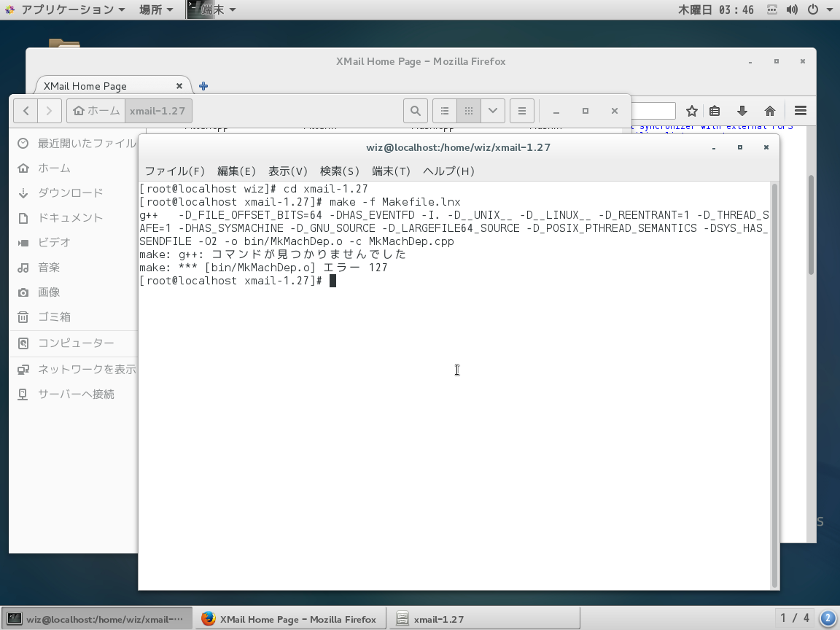This screenshot has height=630, width=840.
Task: Click the terminal window title bar
Action: [459, 147]
